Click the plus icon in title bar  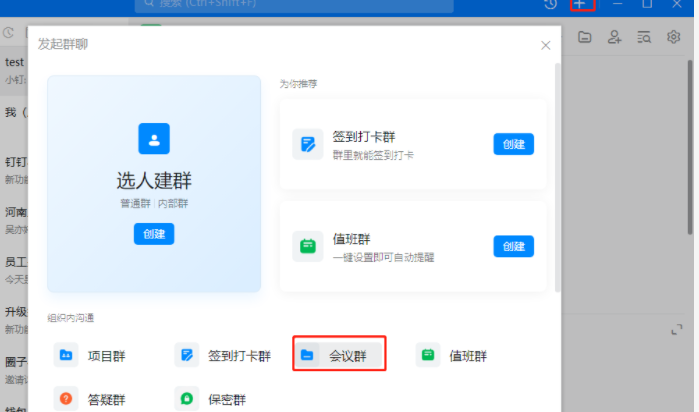(579, 4)
